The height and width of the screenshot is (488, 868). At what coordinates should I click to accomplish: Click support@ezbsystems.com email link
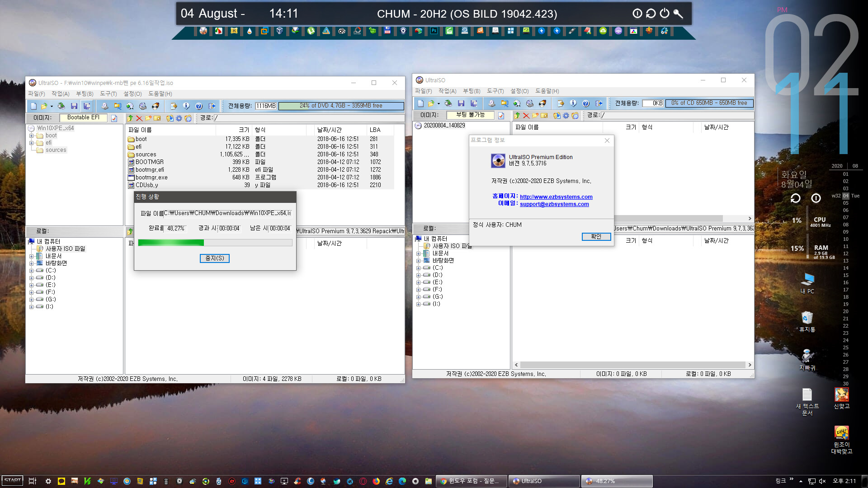pos(554,204)
